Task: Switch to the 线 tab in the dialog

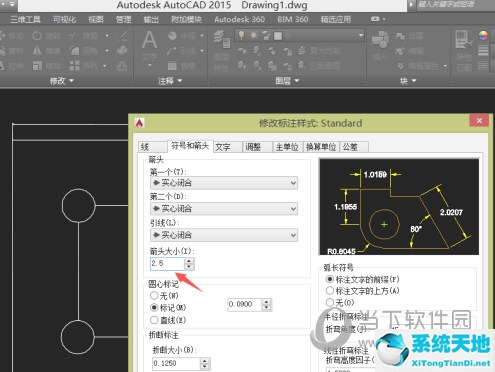Action: point(152,147)
